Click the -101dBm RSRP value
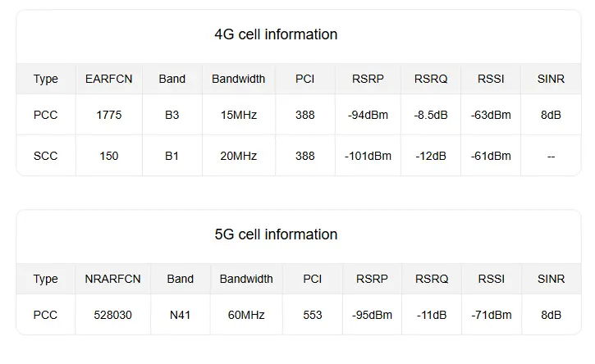The image size is (595, 364). tap(368, 156)
